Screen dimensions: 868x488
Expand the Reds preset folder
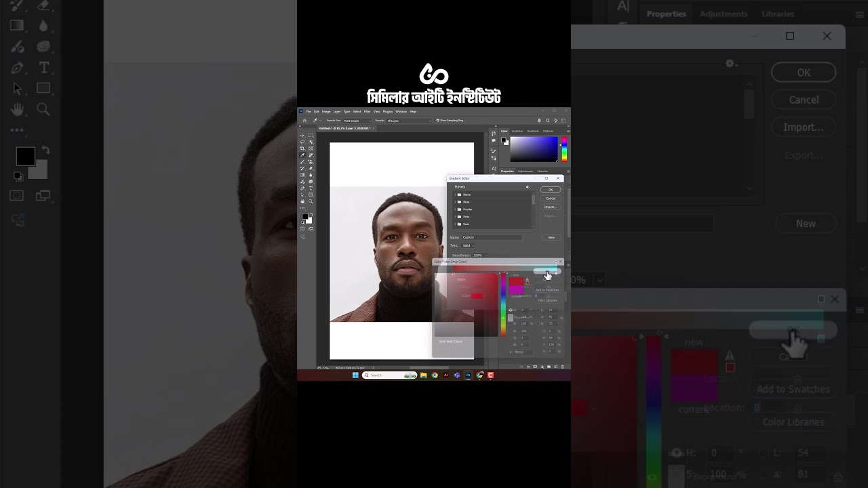pyautogui.click(x=455, y=224)
